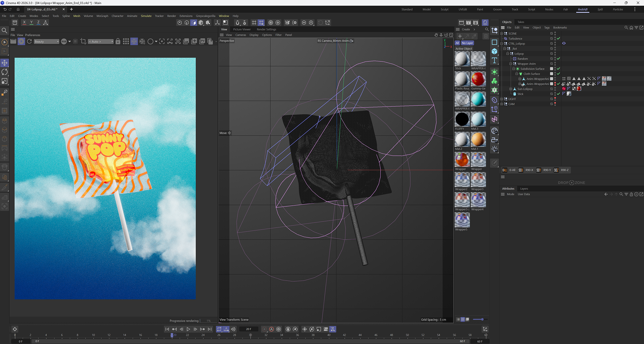Open the Simulate menu
This screenshot has width=644, height=344.
pos(146,16)
